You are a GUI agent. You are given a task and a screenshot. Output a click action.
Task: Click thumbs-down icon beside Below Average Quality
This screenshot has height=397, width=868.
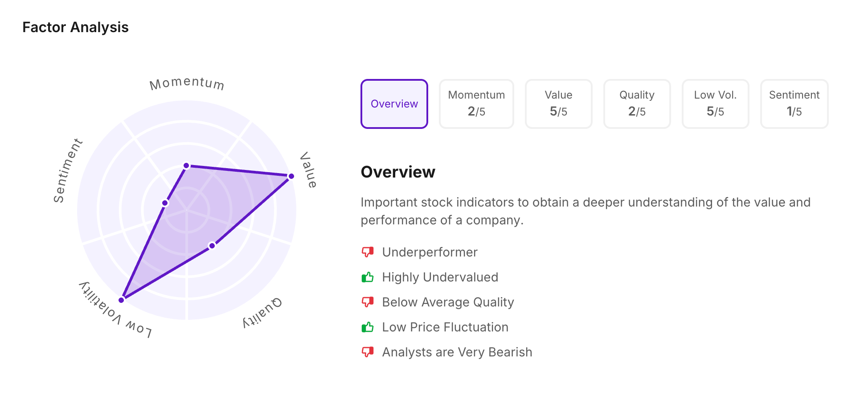[x=368, y=302]
